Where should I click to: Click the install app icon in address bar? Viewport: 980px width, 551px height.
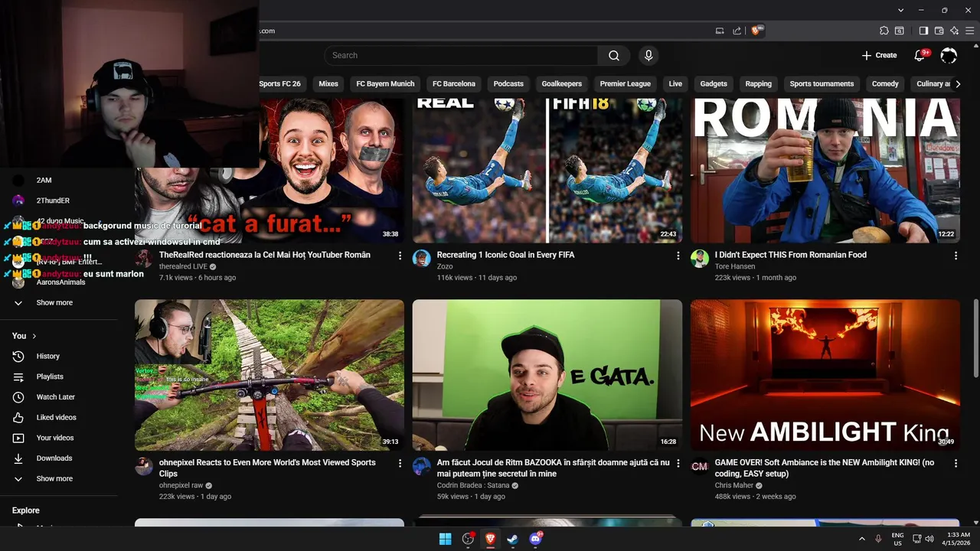(720, 31)
